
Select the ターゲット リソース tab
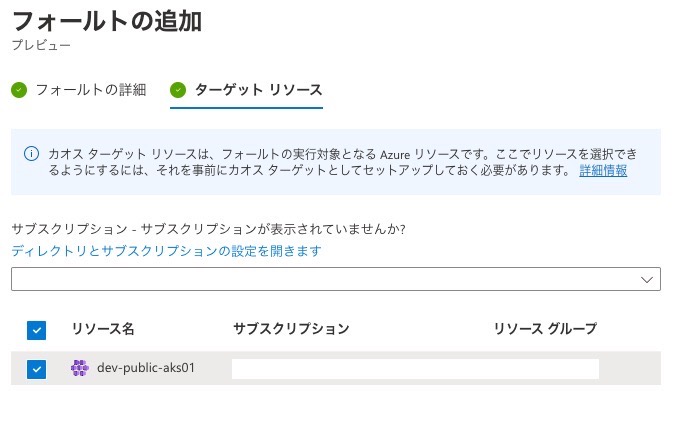point(259,90)
